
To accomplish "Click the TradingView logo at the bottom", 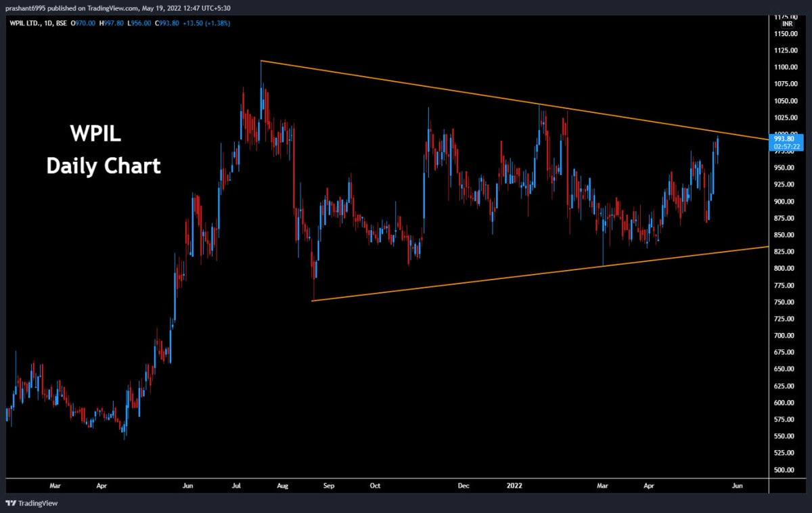I will (x=31, y=504).
